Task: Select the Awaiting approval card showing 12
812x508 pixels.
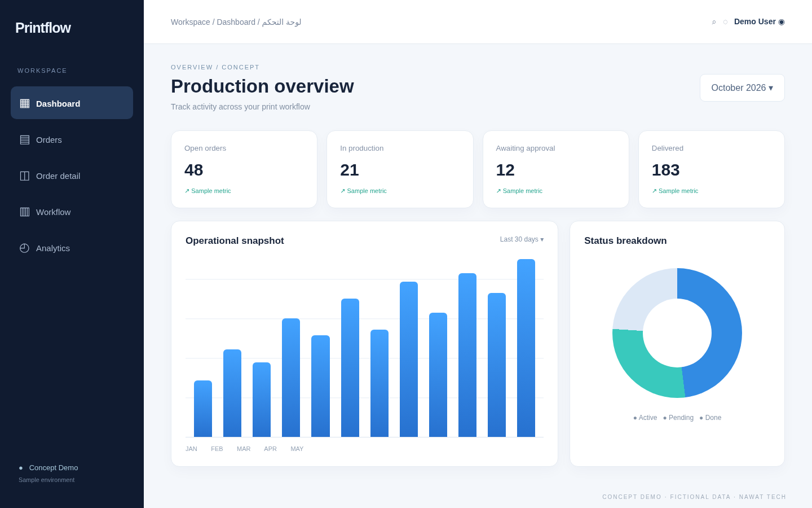Action: (556, 169)
